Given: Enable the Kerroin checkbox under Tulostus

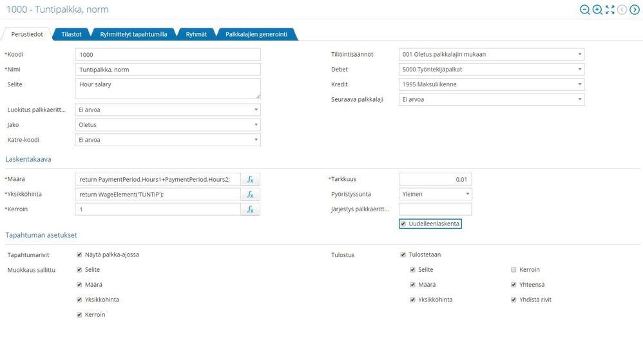Looking at the screenshot, I should (x=513, y=270).
